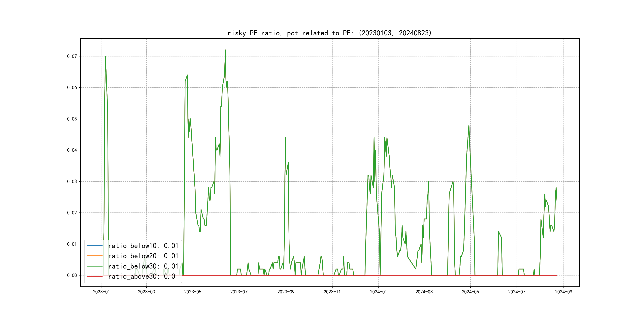Click the 0.04 y-axis tick label
This screenshot has width=644, height=322.
click(x=72, y=150)
